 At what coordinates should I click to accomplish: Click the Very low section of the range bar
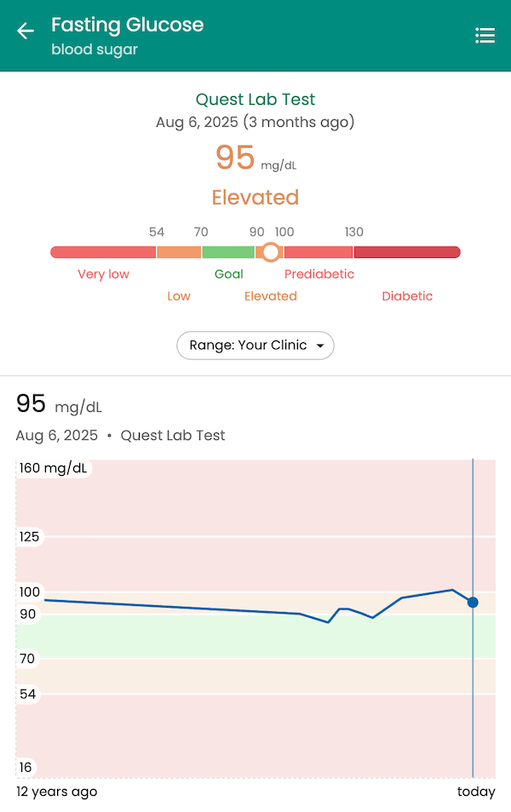point(102,252)
